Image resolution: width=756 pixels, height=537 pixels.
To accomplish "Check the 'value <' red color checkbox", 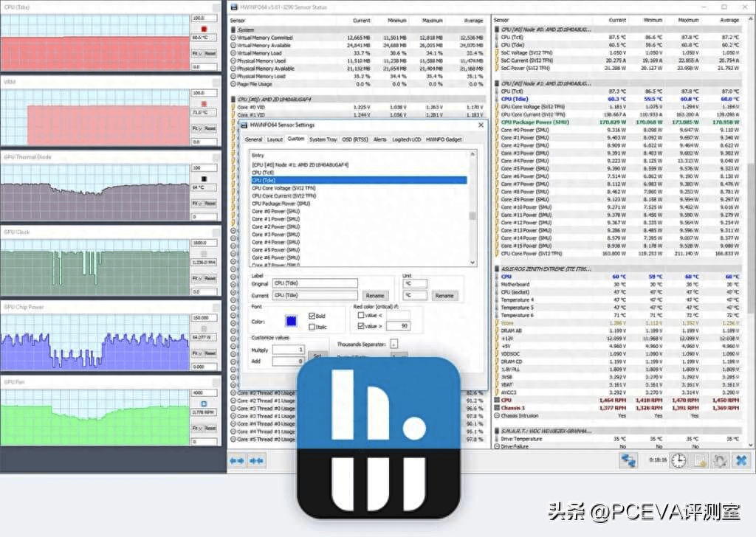I will (x=360, y=315).
